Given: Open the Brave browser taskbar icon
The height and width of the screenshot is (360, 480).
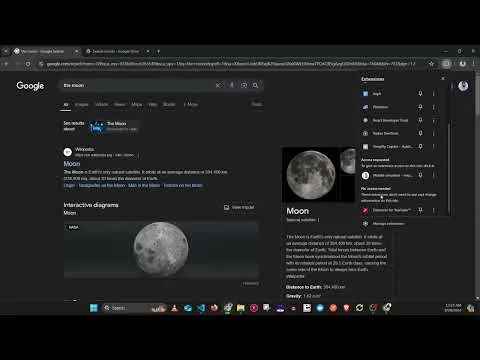Looking at the screenshot, I should pos(346,308).
